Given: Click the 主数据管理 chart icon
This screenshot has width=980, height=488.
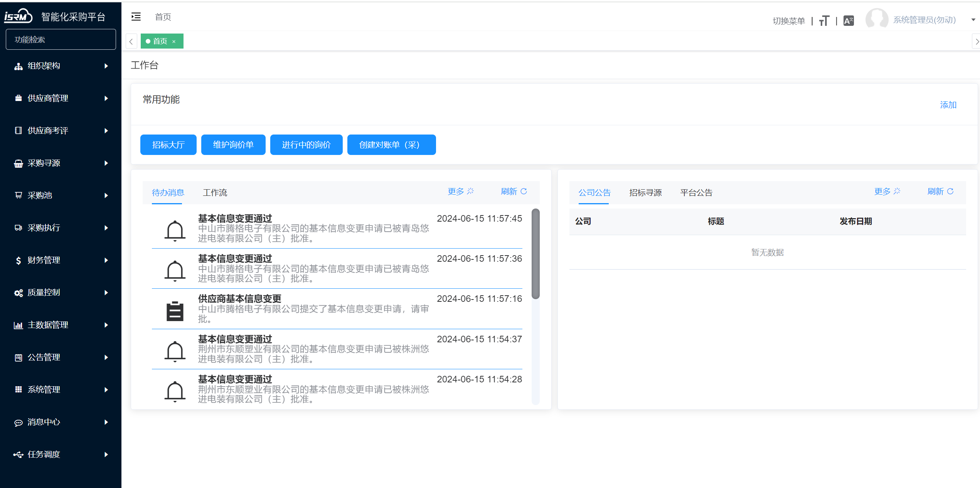Looking at the screenshot, I should (18, 325).
